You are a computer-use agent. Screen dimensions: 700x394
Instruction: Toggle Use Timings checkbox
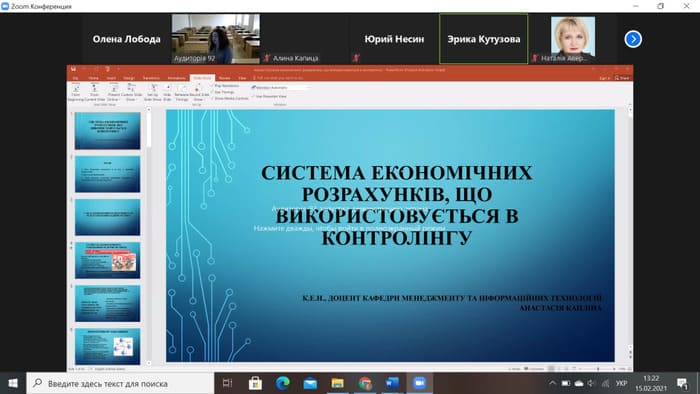click(x=213, y=92)
